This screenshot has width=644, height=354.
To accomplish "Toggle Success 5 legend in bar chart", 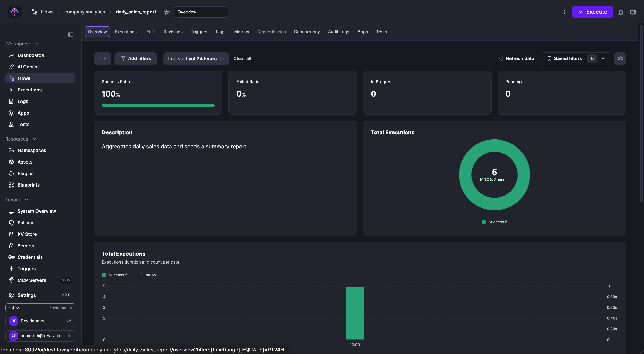I will (115, 275).
